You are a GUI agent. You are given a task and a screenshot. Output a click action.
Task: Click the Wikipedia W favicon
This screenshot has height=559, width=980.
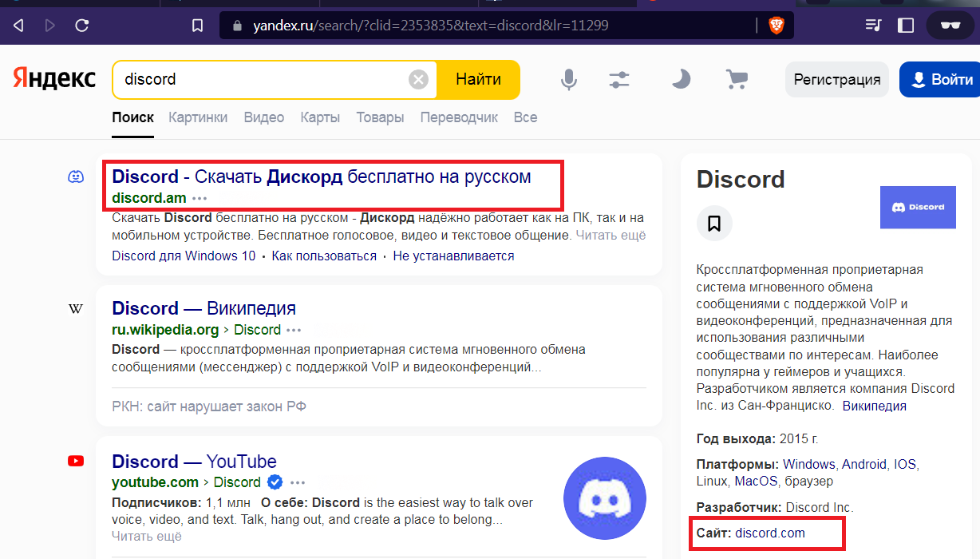(x=76, y=308)
